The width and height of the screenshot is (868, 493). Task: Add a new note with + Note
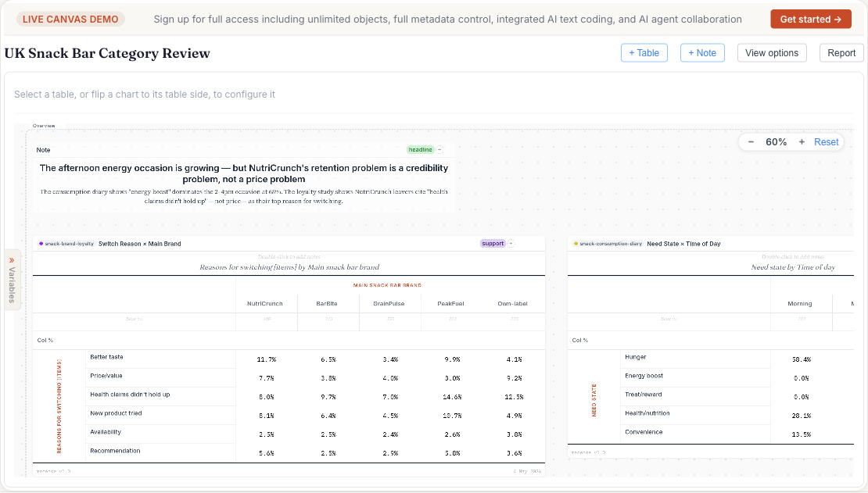point(702,53)
